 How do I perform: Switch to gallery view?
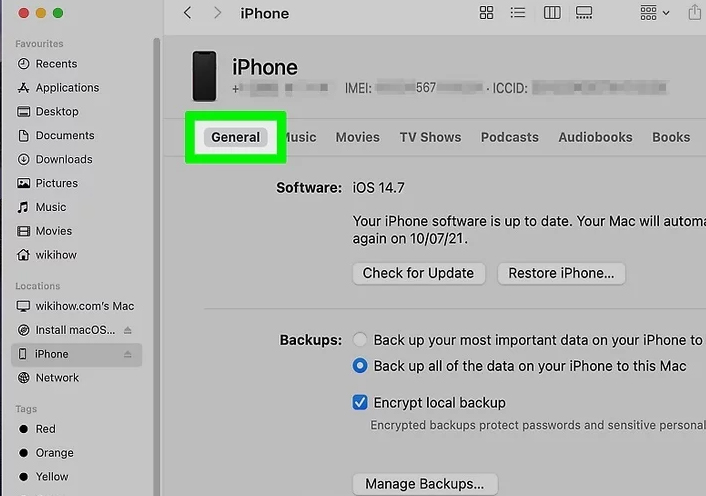584,13
